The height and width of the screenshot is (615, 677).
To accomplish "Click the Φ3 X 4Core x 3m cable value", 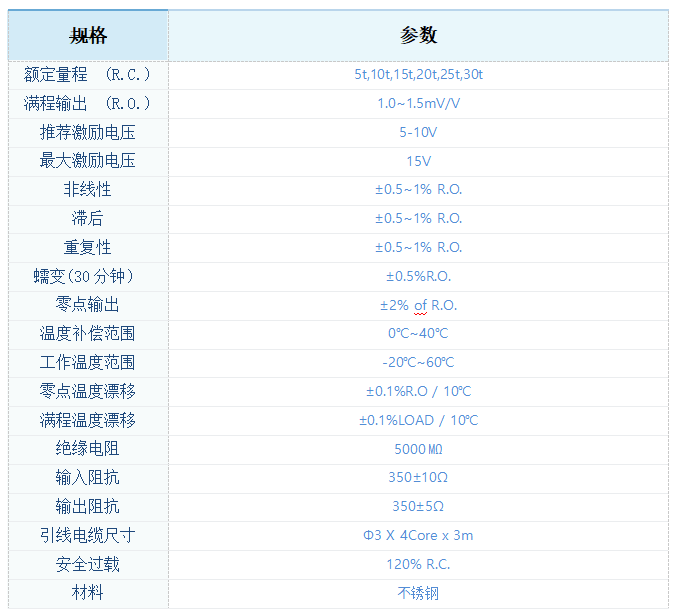I will tap(418, 535).
